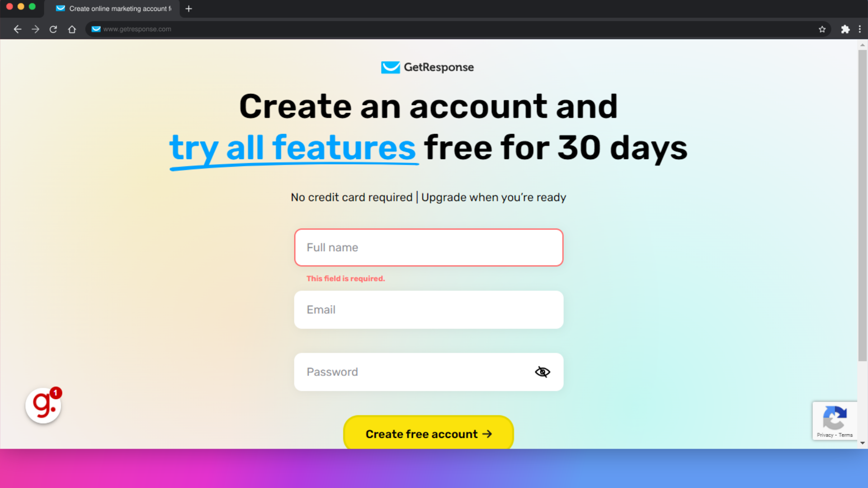Toggle password show/hide visibility
The image size is (868, 488).
(541, 372)
